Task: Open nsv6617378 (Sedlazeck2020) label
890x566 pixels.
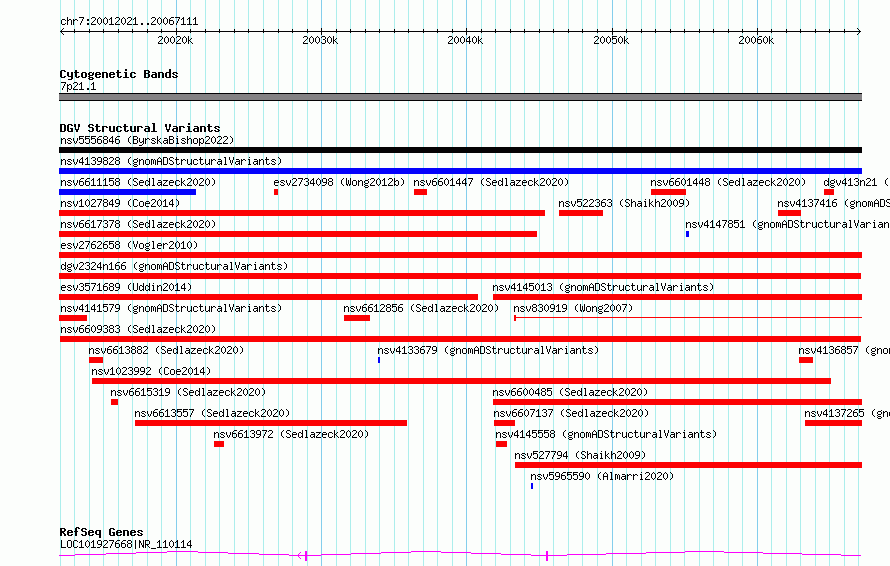Action: pyautogui.click(x=138, y=224)
